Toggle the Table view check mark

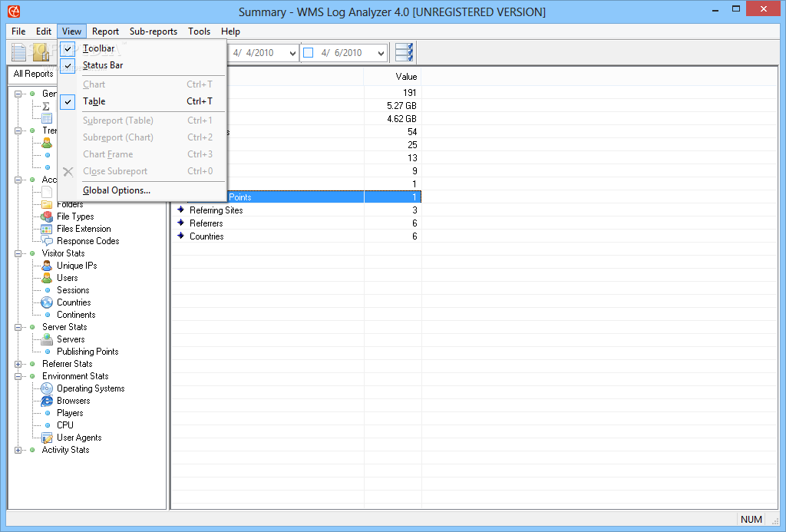[68, 102]
